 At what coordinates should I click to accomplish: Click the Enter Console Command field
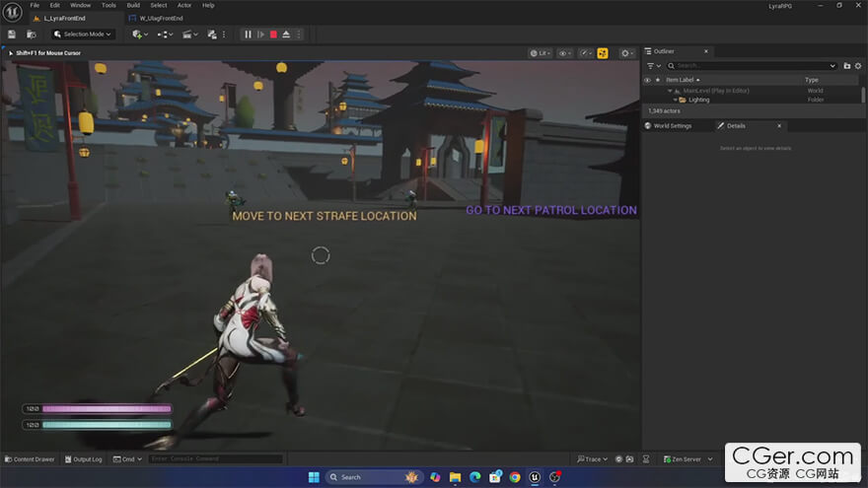[x=215, y=459]
